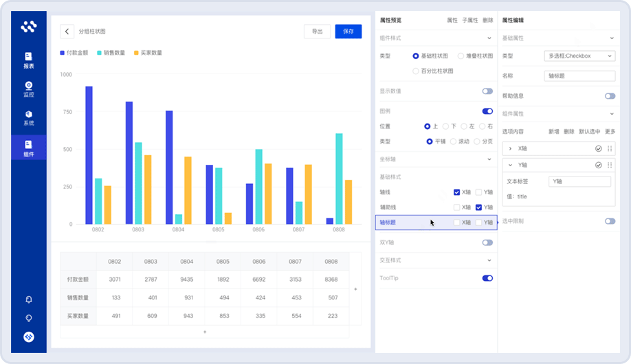631x364 pixels.
Task: Click check-circle icon on X轴 option row
Action: point(599,149)
